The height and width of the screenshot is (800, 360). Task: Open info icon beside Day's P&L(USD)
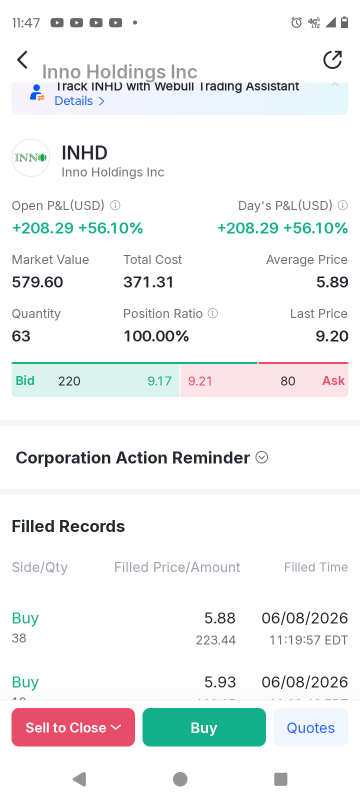point(343,205)
